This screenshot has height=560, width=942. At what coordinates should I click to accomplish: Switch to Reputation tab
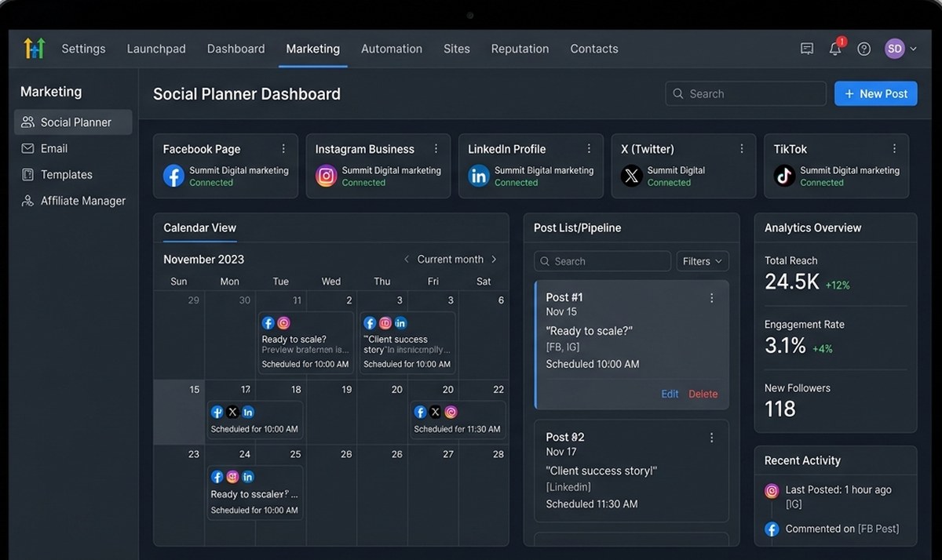pos(520,49)
